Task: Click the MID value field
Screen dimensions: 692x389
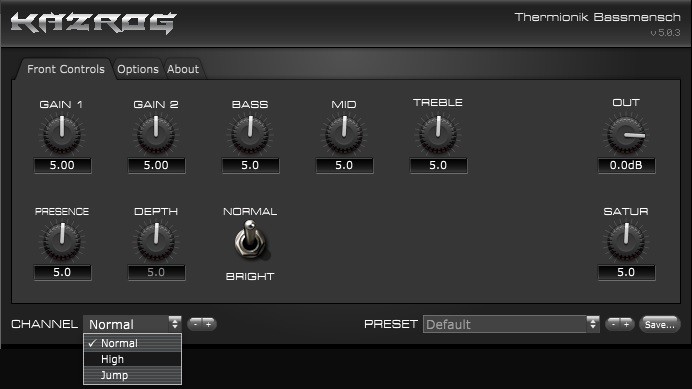Action: (x=344, y=166)
